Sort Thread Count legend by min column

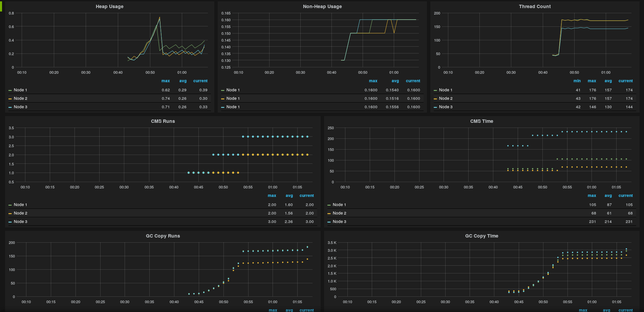[x=577, y=81]
